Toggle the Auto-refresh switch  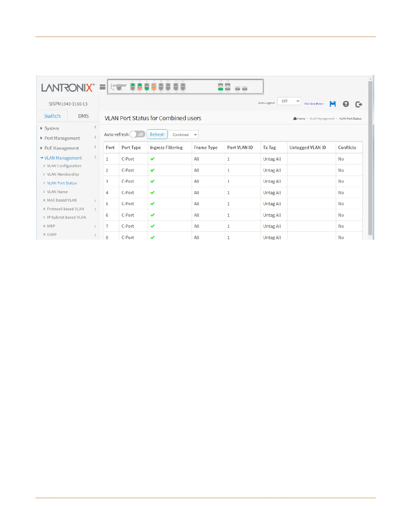point(137,134)
